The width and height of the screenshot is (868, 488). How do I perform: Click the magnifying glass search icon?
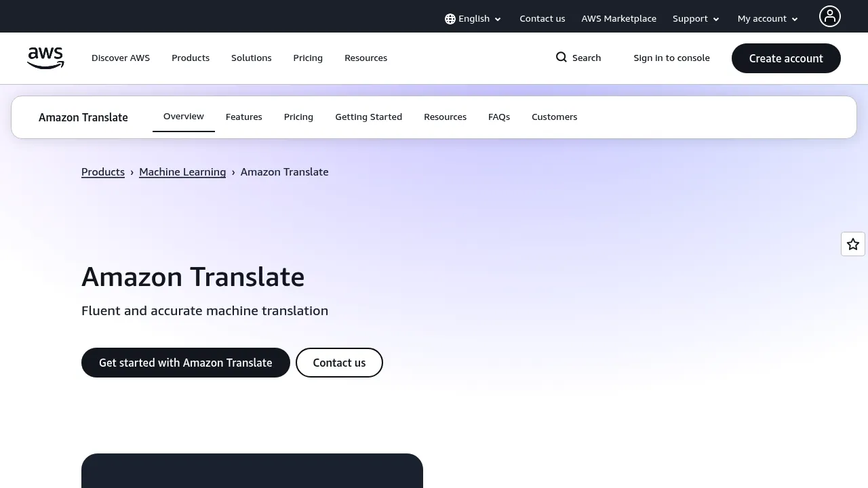[x=561, y=57]
